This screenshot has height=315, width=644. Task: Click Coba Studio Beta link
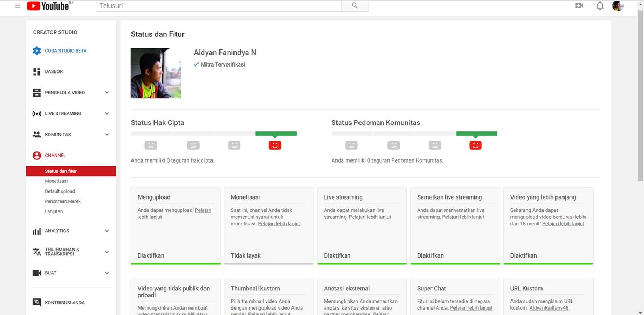pos(65,50)
